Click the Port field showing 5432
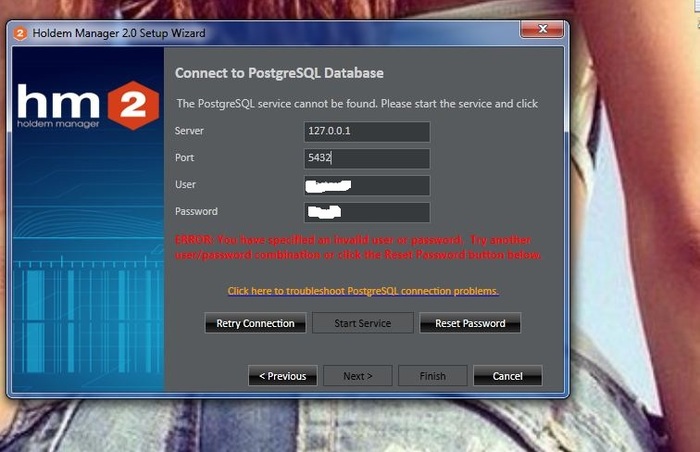 pyautogui.click(x=367, y=158)
